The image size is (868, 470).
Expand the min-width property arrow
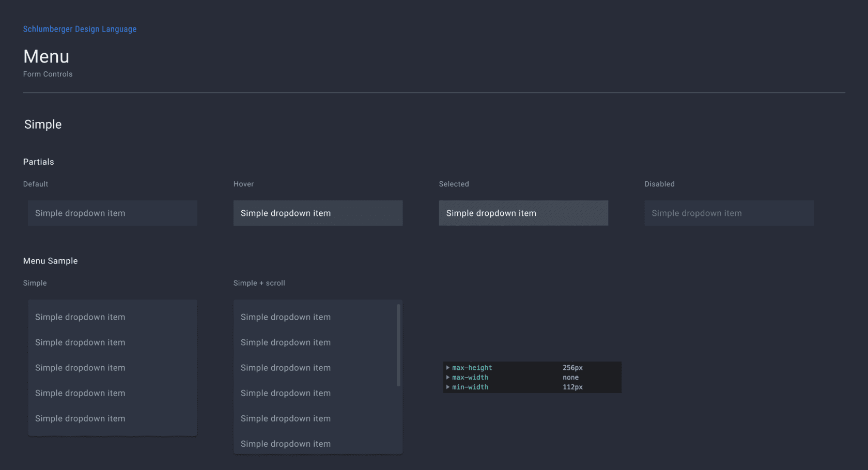pyautogui.click(x=447, y=387)
